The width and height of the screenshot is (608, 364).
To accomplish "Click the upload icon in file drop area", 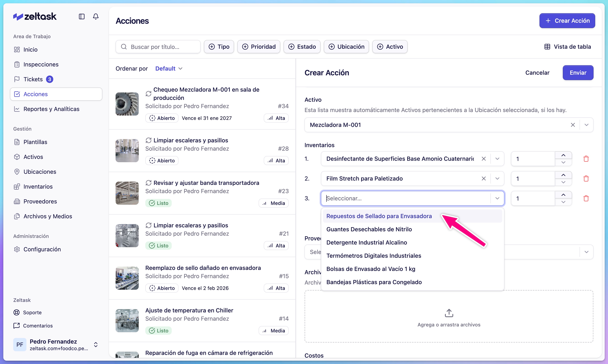I will coord(449,313).
